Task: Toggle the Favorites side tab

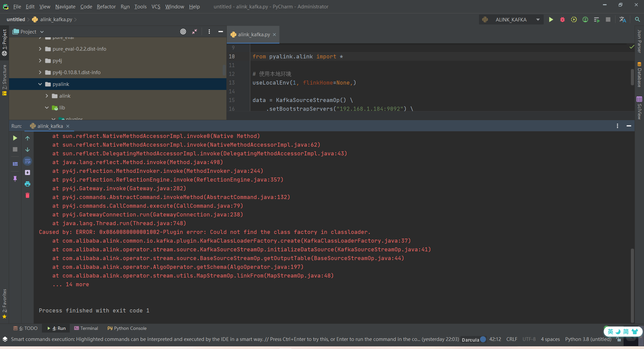Action: (4, 303)
